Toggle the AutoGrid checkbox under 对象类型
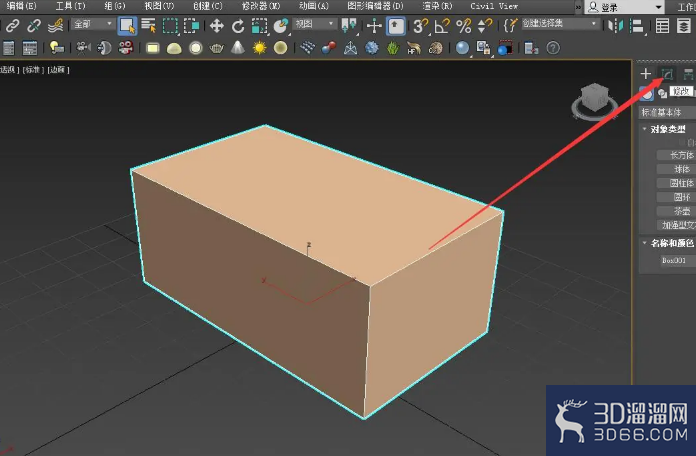Viewport: 696px width, 456px height. point(682,143)
